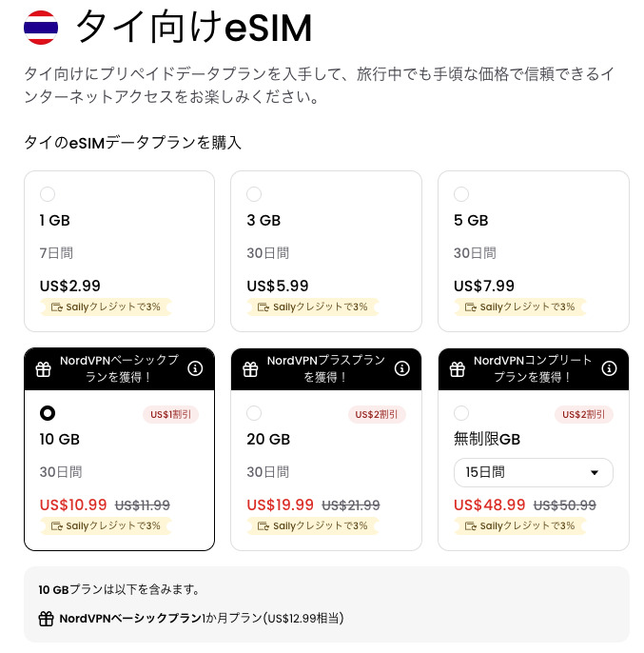This screenshot has height=653, width=644.
Task: Click gift icon in 10 GB plan summary
Action: (x=47, y=619)
